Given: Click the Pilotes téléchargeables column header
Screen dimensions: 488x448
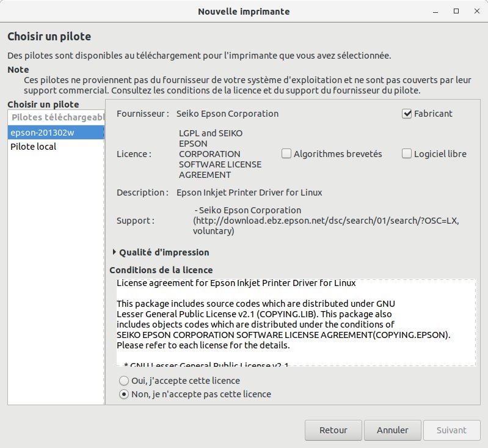Looking at the screenshot, I should (56, 117).
